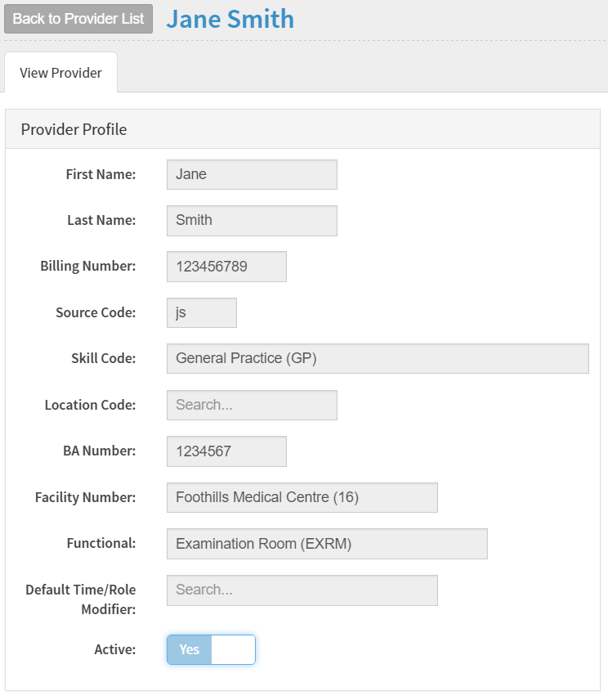Click the Default Time/Role Modifier label
608x700 pixels.
click(81, 599)
